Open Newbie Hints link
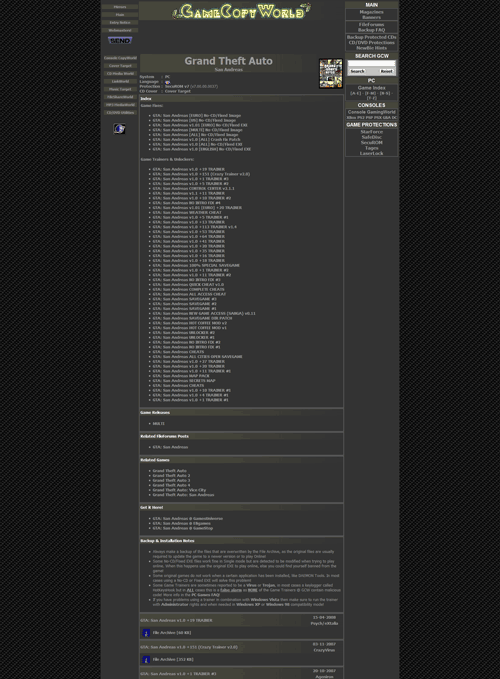 point(371,48)
